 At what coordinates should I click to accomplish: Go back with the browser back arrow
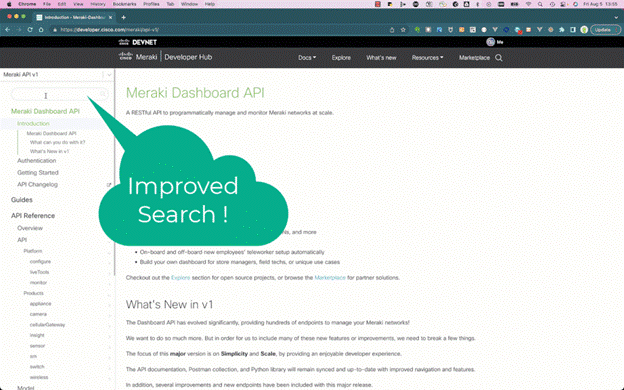click(8, 29)
